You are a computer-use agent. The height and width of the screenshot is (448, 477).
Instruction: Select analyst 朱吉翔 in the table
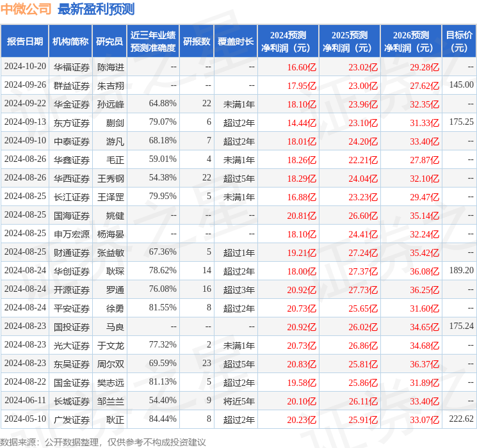[111, 86]
